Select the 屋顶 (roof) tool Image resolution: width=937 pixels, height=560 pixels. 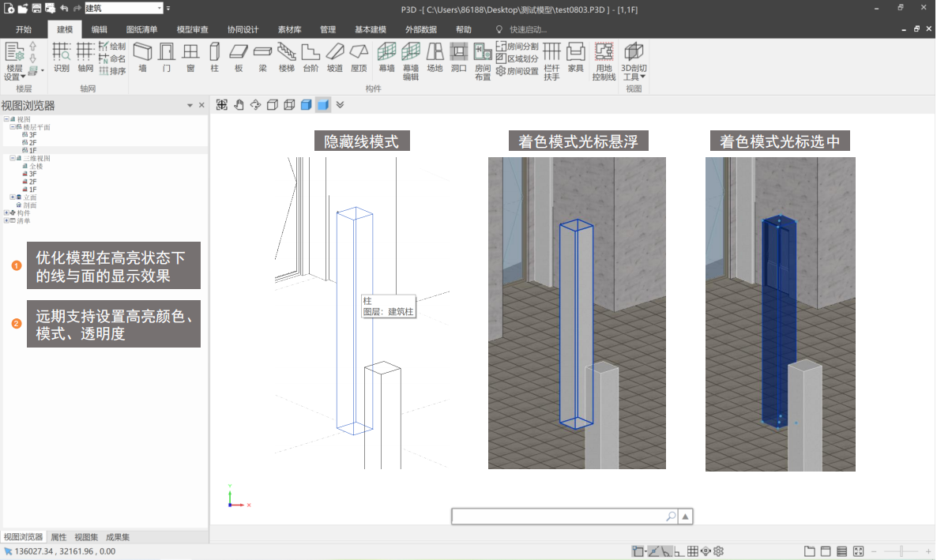359,58
